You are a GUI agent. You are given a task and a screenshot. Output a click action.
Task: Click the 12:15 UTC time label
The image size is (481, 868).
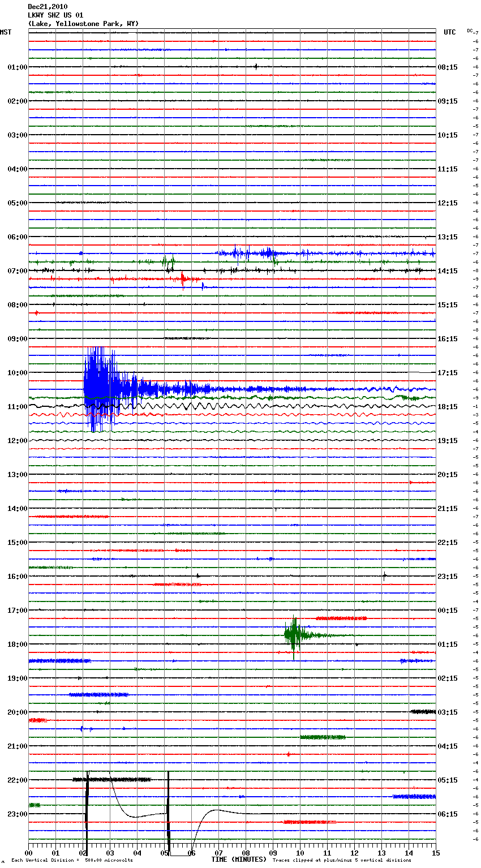tap(448, 203)
